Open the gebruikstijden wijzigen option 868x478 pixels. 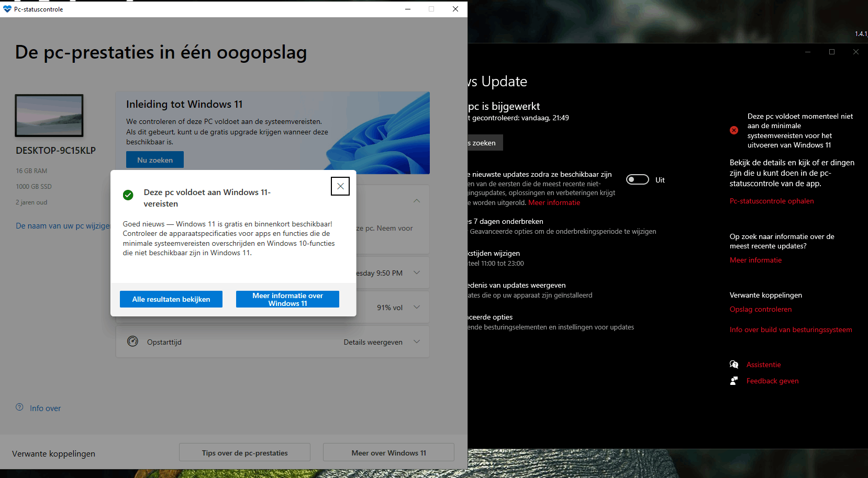tap(494, 253)
